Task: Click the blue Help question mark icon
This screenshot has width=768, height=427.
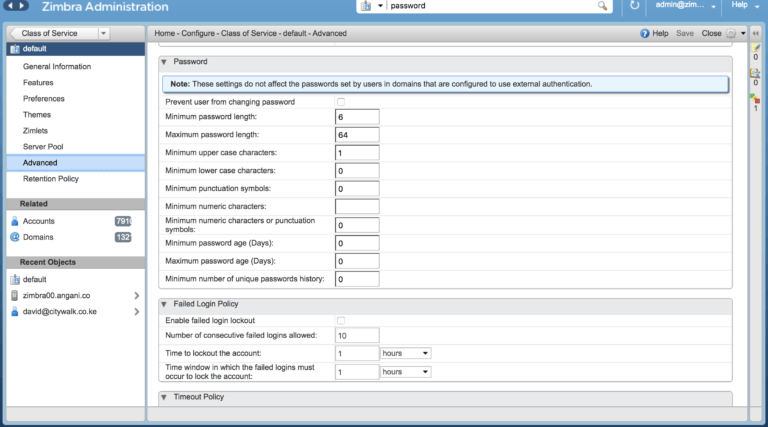Action: [x=645, y=33]
